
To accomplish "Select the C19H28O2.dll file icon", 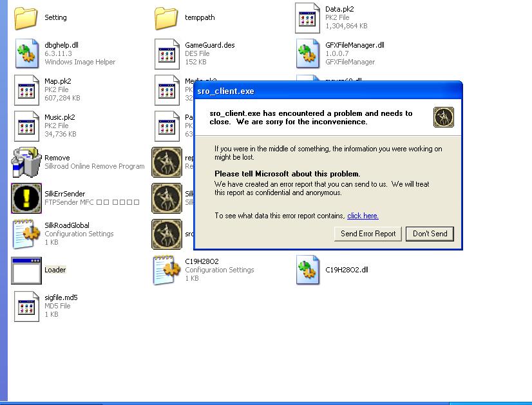I will tap(308, 270).
